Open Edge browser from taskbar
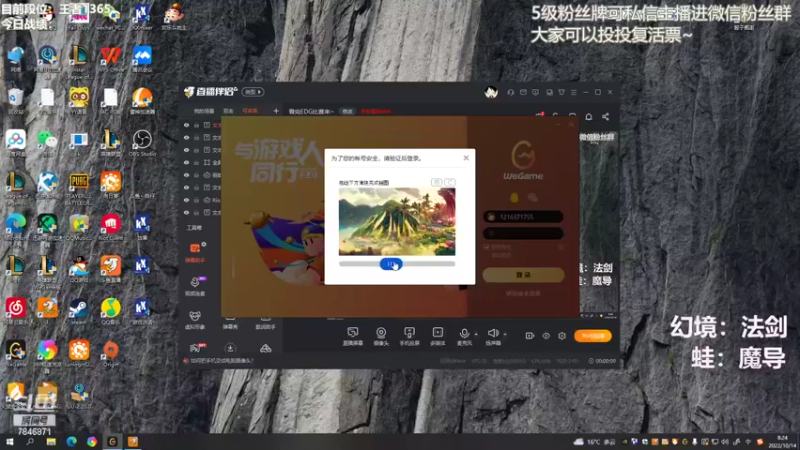Image resolution: width=800 pixels, height=450 pixels. click(x=71, y=442)
